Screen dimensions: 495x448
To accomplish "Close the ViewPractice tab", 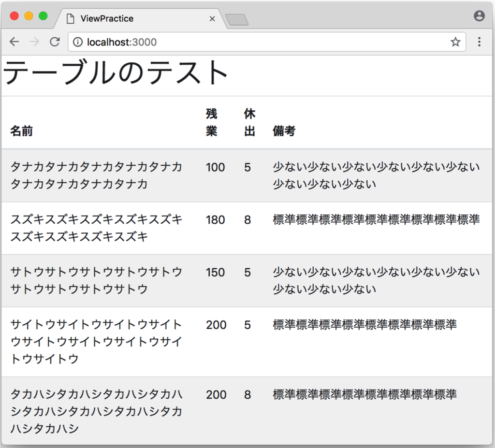I will (212, 18).
